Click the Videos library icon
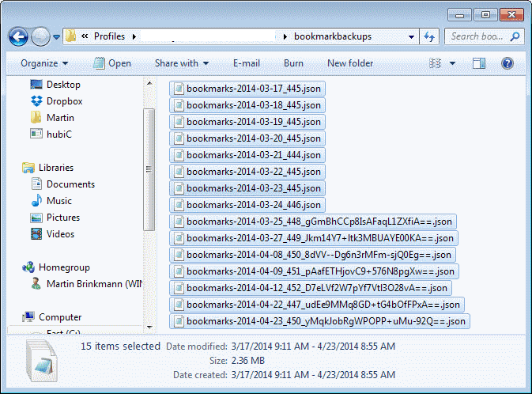 [36, 234]
